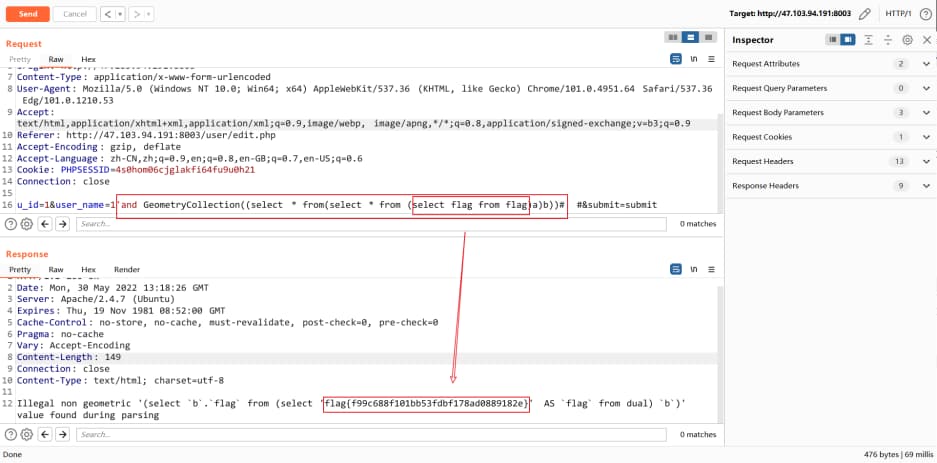937x463 pixels.
Task: Open Response search settings gear
Action: (x=26, y=434)
